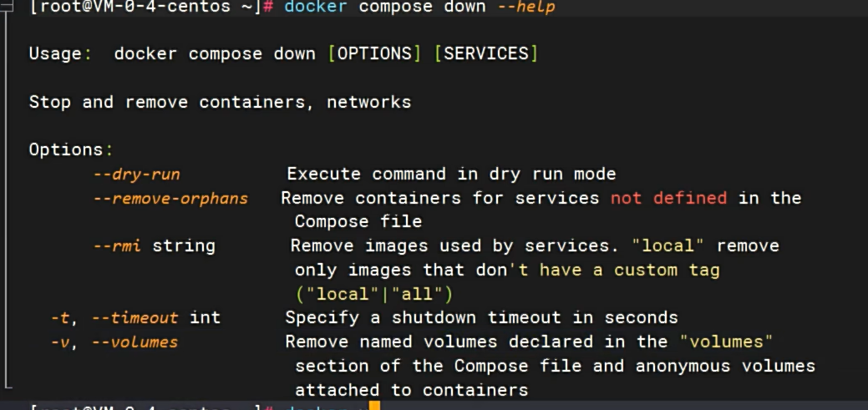Viewport: 868px width, 410px height.
Task: Click '[SERVICES]' in the usage line
Action: coord(486,53)
